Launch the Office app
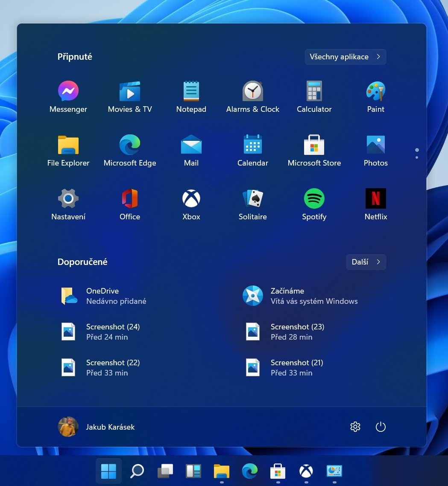Image resolution: width=448 pixels, height=486 pixels. 130,204
